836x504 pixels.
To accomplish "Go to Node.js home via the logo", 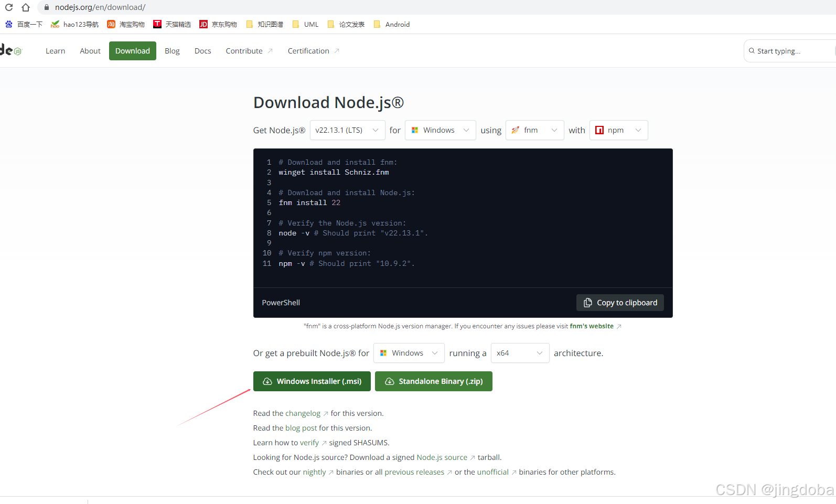I will point(10,50).
